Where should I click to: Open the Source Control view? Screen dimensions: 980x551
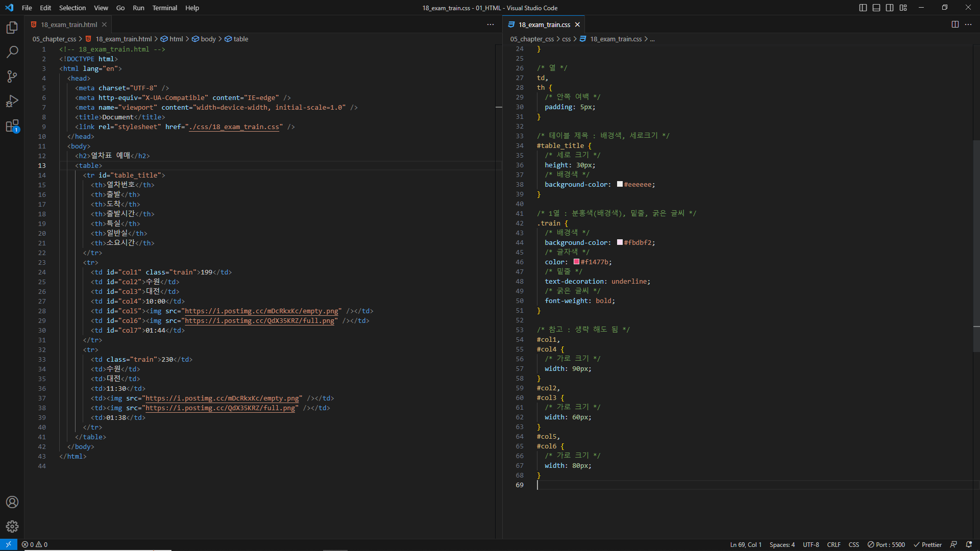[12, 77]
